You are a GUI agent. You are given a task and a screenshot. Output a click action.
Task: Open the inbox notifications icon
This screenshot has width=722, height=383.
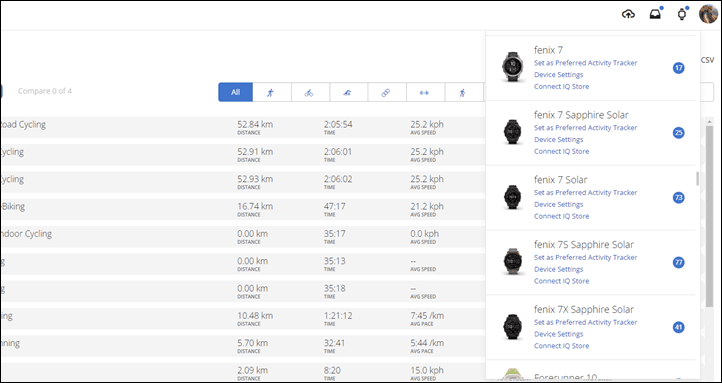655,14
